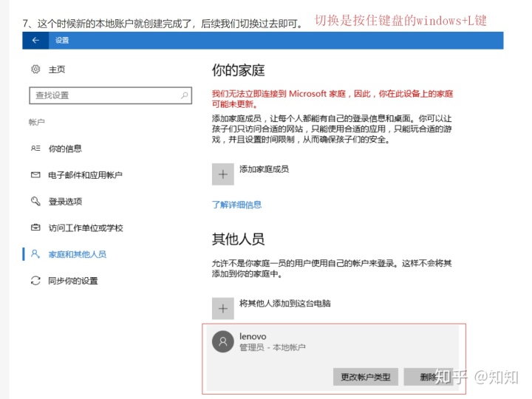Click 更改帐户类型 button

[x=366, y=377]
